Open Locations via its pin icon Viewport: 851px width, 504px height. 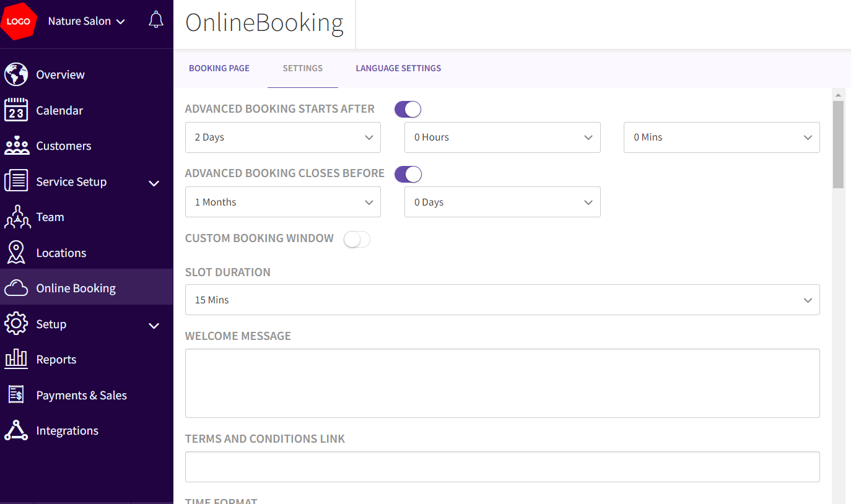pyautogui.click(x=16, y=252)
